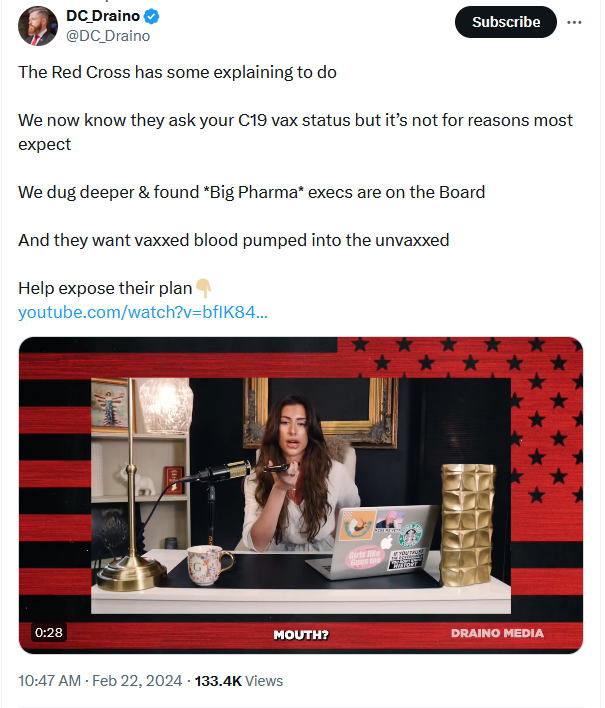Click the DC_Draino display name
The height and width of the screenshot is (708, 605).
103,16
